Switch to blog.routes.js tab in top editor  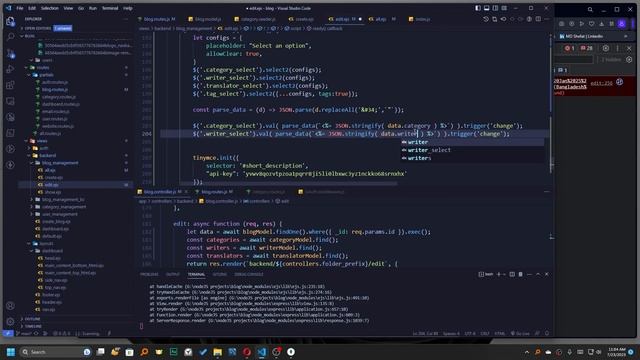pyautogui.click(x=159, y=19)
